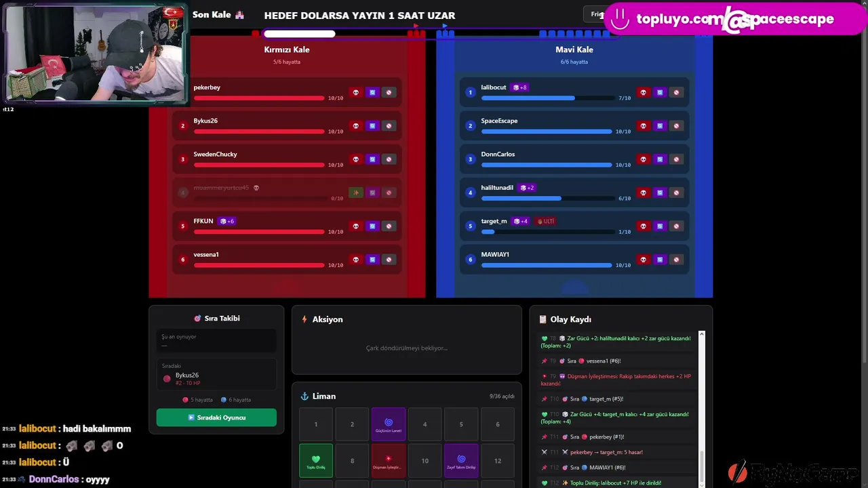Click the +8 dice badge next to lalibocut
The height and width of the screenshot is (488, 868).
520,87
